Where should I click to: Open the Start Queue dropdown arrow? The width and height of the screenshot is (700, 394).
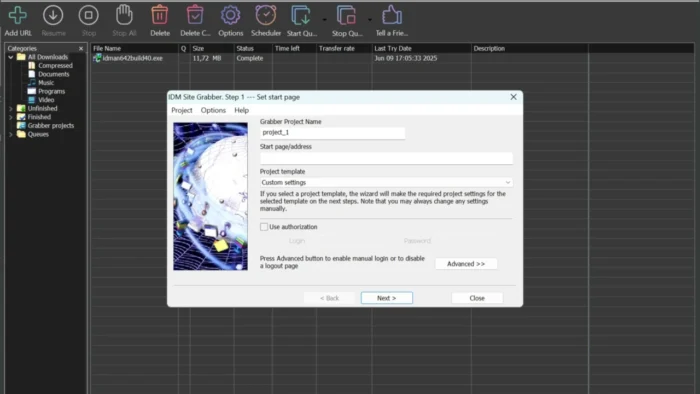325,20
